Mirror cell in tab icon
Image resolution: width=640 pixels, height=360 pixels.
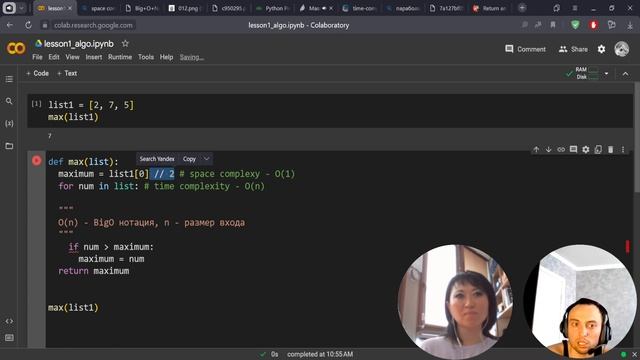click(x=598, y=149)
